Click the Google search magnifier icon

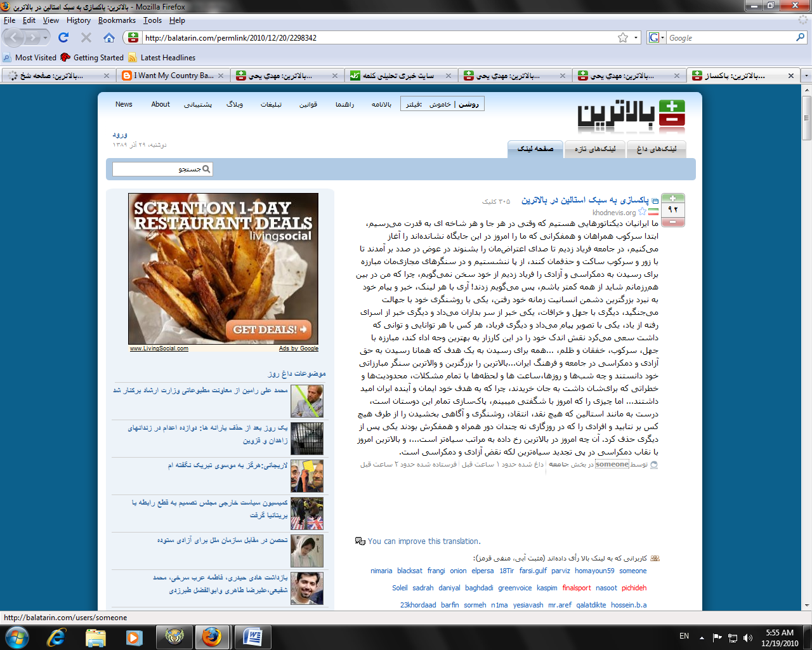[800, 38]
